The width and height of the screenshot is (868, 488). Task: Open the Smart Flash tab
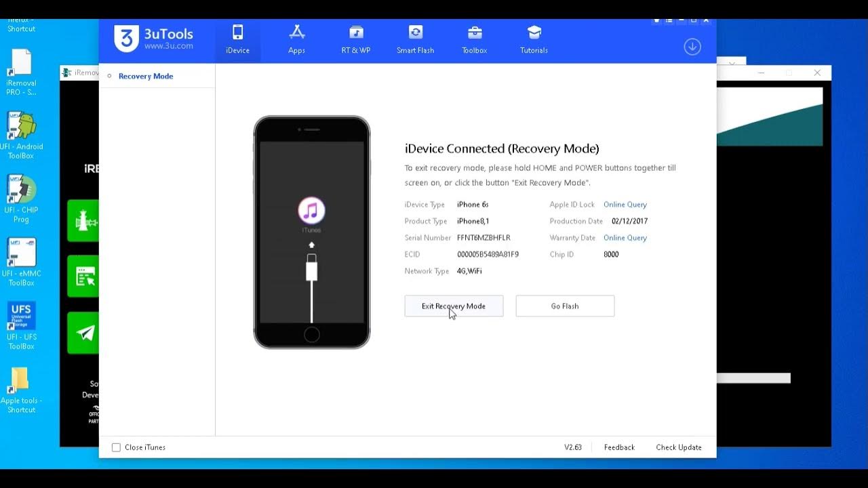click(415, 41)
